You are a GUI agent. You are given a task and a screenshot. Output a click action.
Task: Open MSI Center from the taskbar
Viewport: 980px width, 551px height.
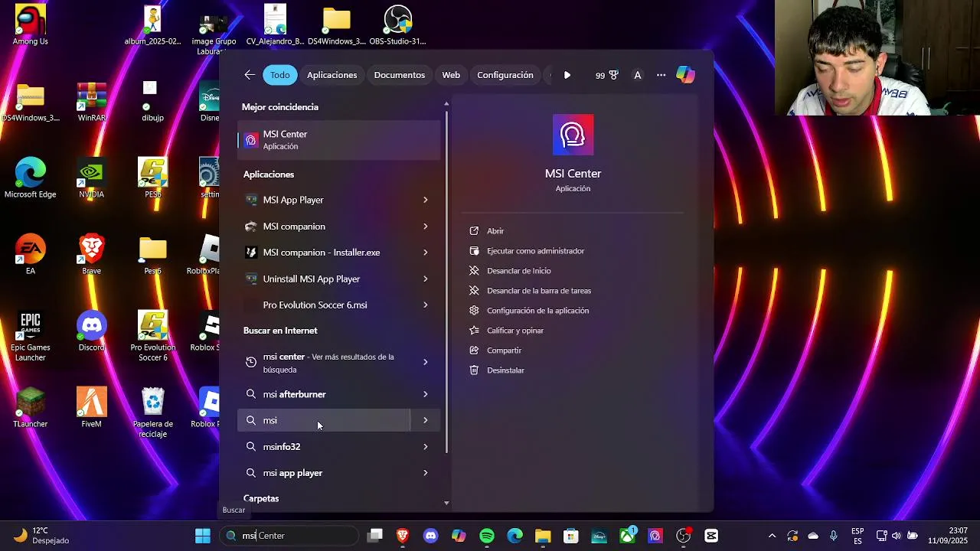[x=655, y=536]
